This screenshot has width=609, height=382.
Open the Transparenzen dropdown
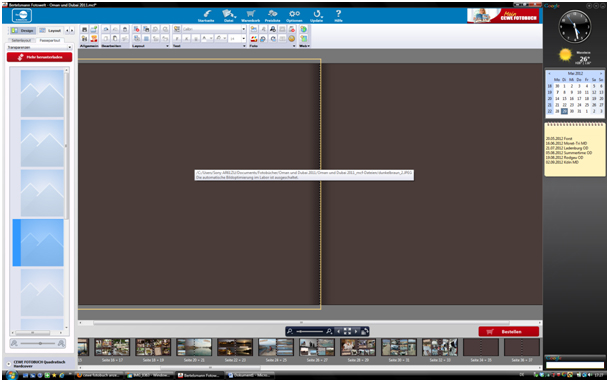click(39, 47)
